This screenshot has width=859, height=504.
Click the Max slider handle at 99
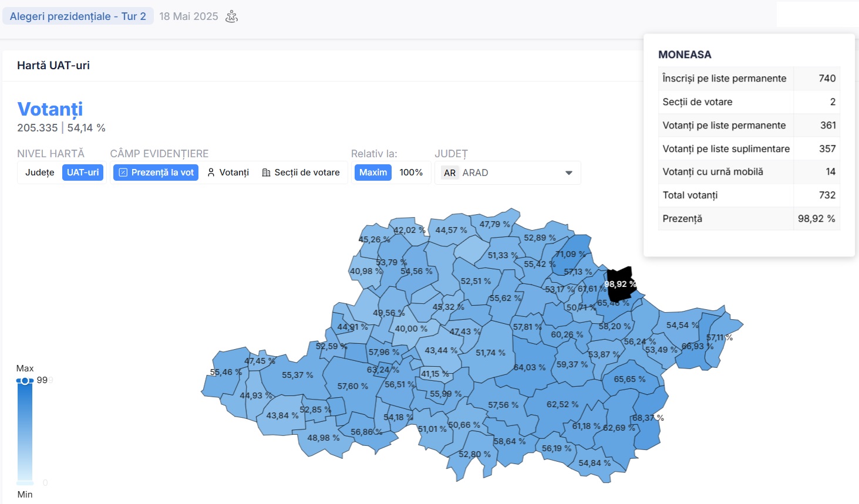25,381
